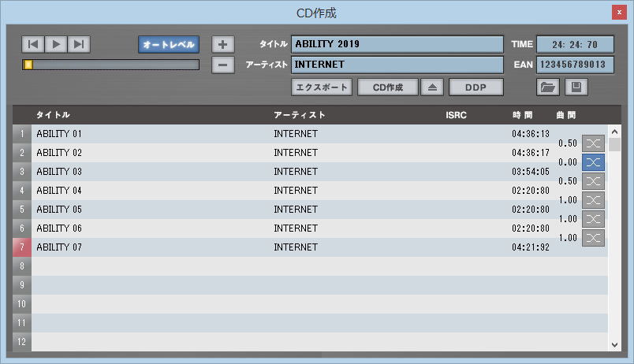The width and height of the screenshot is (634, 364).
Task: Click the エクスポート export button
Action: (x=321, y=87)
